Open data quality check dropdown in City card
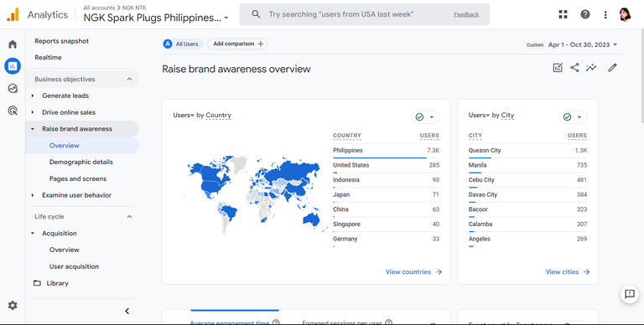 (x=573, y=117)
